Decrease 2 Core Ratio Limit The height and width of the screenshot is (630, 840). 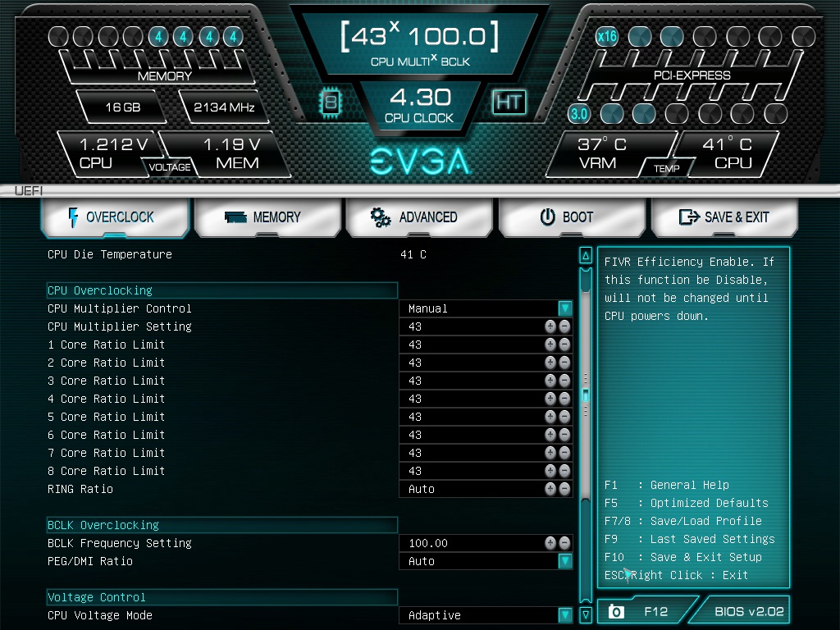(564, 363)
